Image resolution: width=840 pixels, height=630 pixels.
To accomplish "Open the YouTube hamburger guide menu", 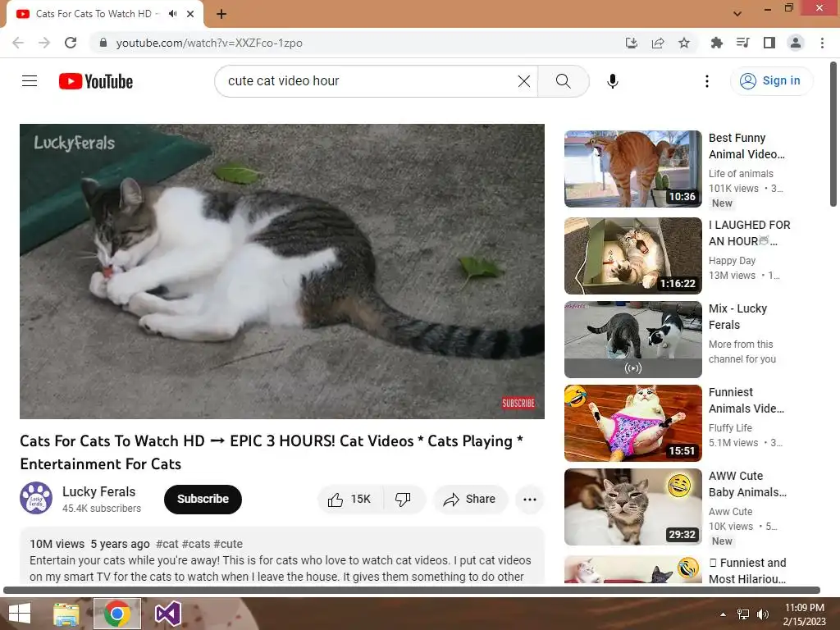I will point(30,81).
